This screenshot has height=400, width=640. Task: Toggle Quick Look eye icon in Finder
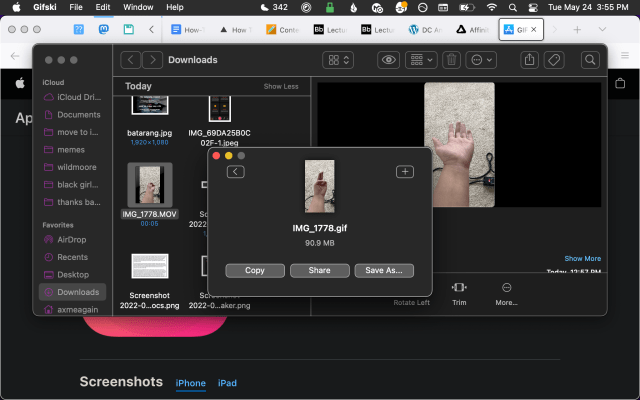pos(388,60)
